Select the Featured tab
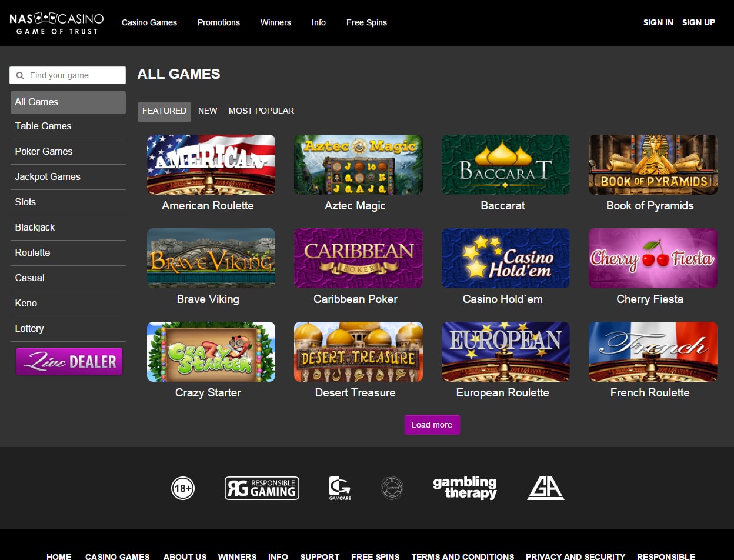This screenshot has height=560, width=734. [164, 111]
